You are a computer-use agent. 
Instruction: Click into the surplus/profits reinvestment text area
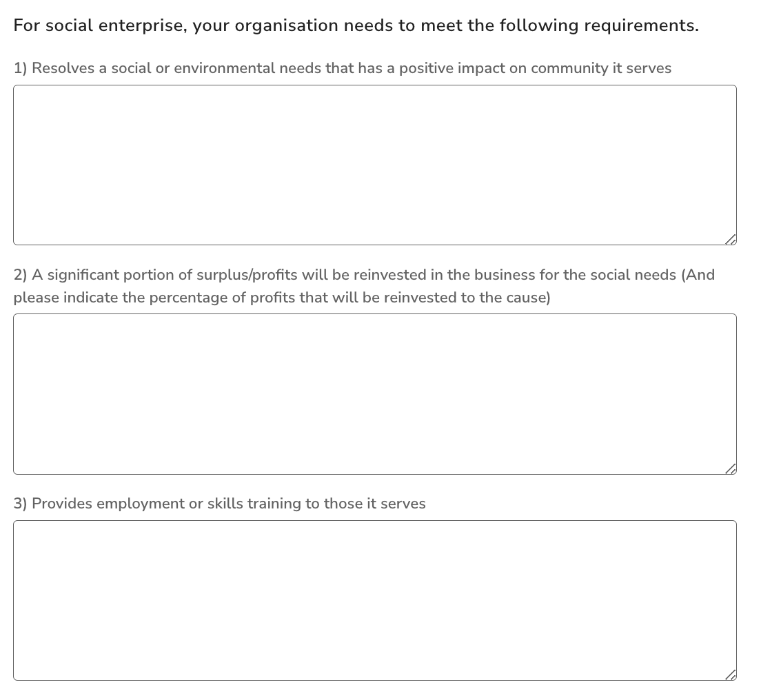click(375, 394)
